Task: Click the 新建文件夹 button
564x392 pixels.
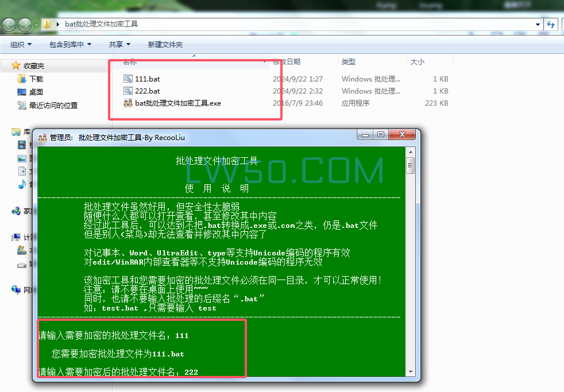Action: coord(165,44)
